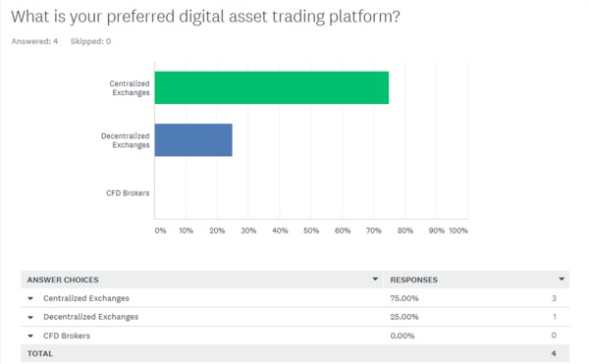Click the RESPONSES column header

coord(414,280)
